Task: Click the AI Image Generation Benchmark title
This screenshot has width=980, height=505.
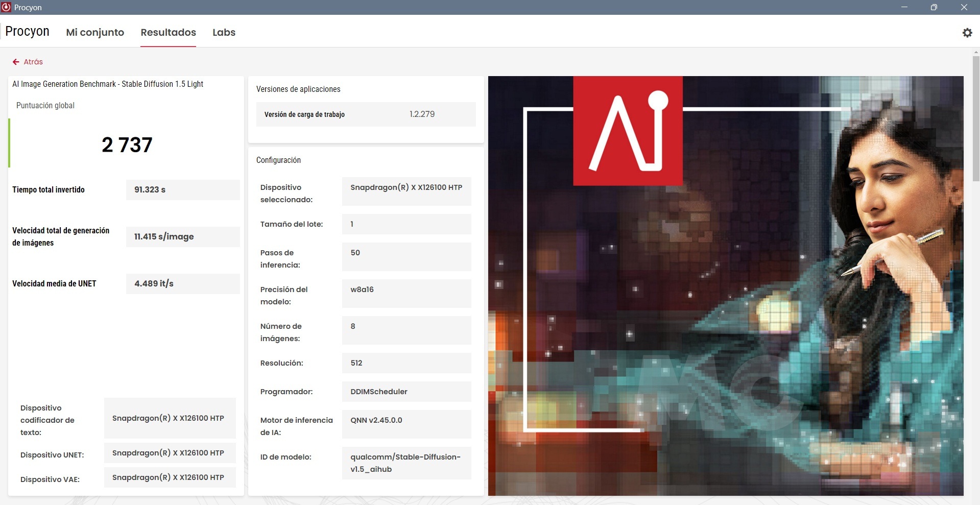Action: click(x=108, y=84)
